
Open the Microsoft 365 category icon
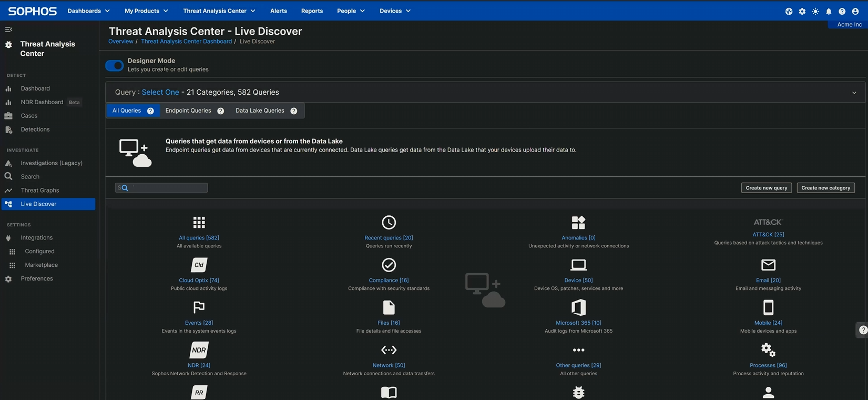click(578, 307)
